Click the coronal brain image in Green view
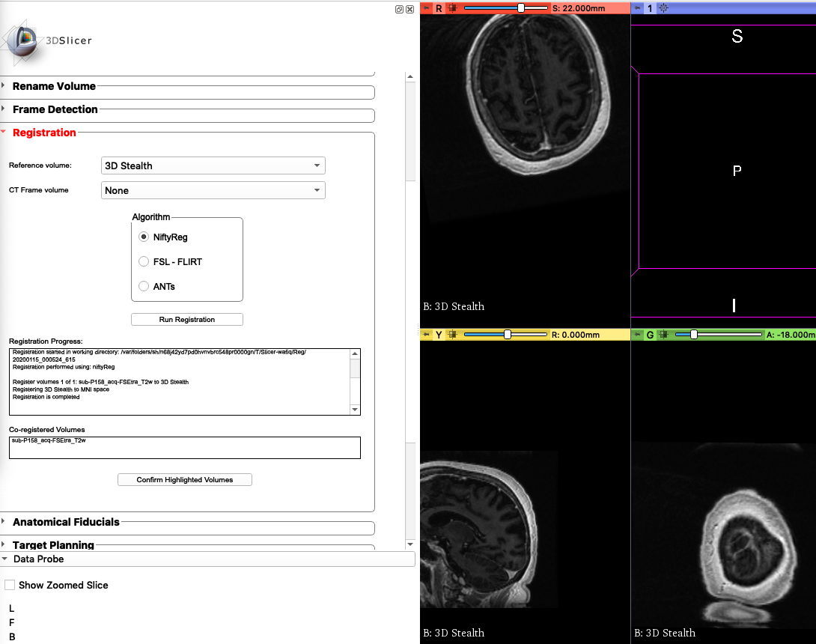This screenshot has height=644, width=816. [x=749, y=547]
